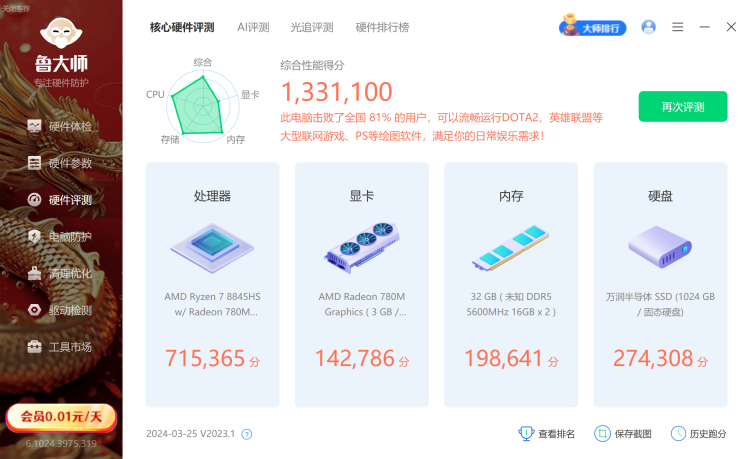Screen dimensions: 750x459
Task: Click 保存截图 to save screenshot
Action: [x=623, y=434]
